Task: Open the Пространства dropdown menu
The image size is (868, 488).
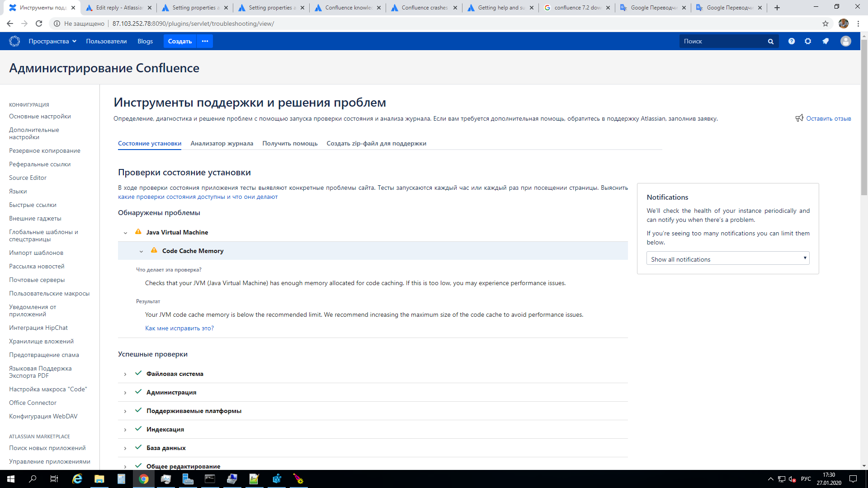Action: 52,41
